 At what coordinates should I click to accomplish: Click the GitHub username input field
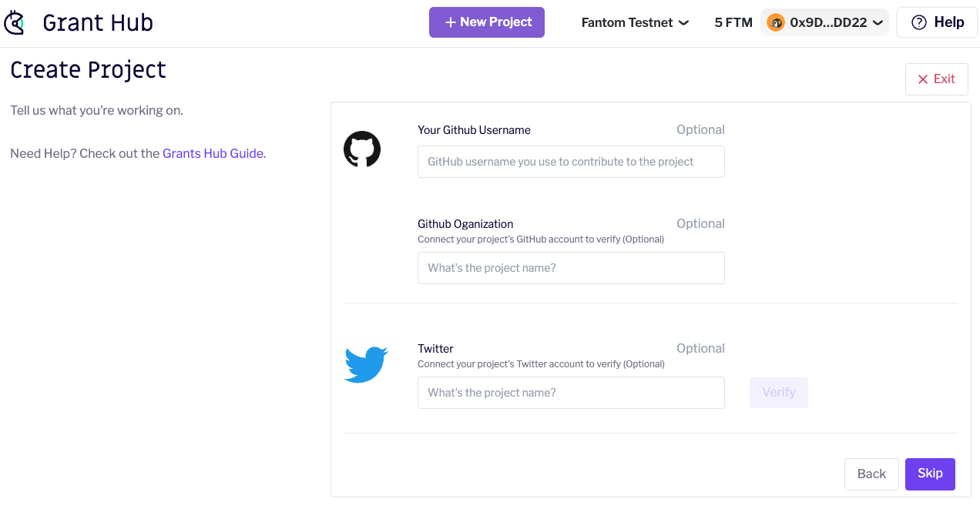point(570,162)
